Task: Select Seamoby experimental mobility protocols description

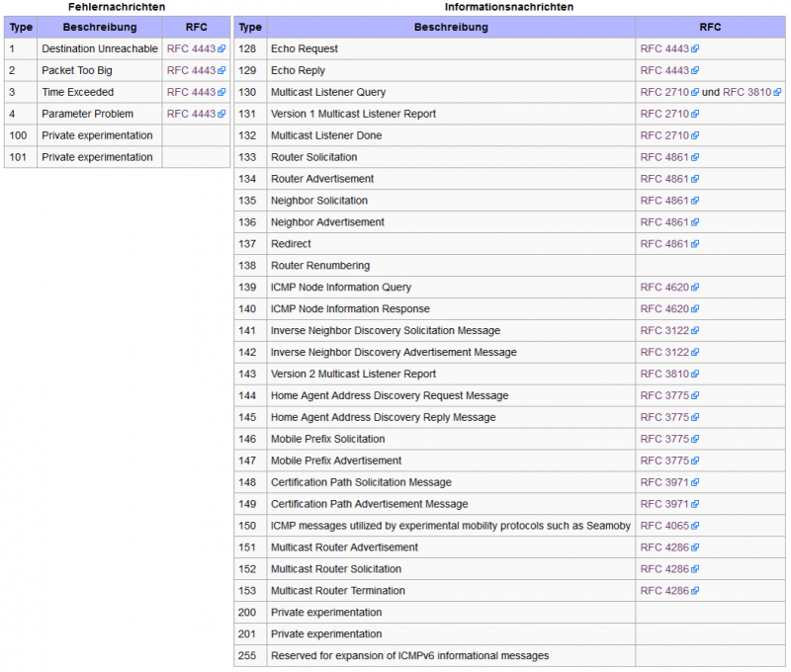Action: click(451, 526)
